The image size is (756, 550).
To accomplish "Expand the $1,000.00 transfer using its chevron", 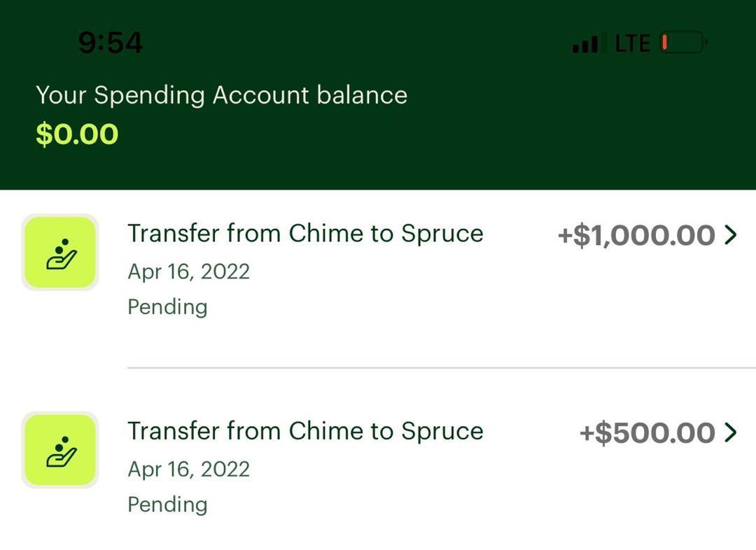I will pos(731,235).
